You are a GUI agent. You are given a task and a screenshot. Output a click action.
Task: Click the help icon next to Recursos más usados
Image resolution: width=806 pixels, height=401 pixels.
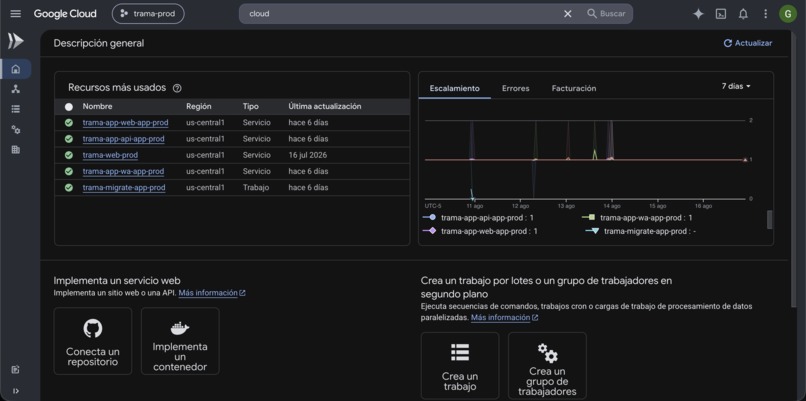[x=177, y=88]
